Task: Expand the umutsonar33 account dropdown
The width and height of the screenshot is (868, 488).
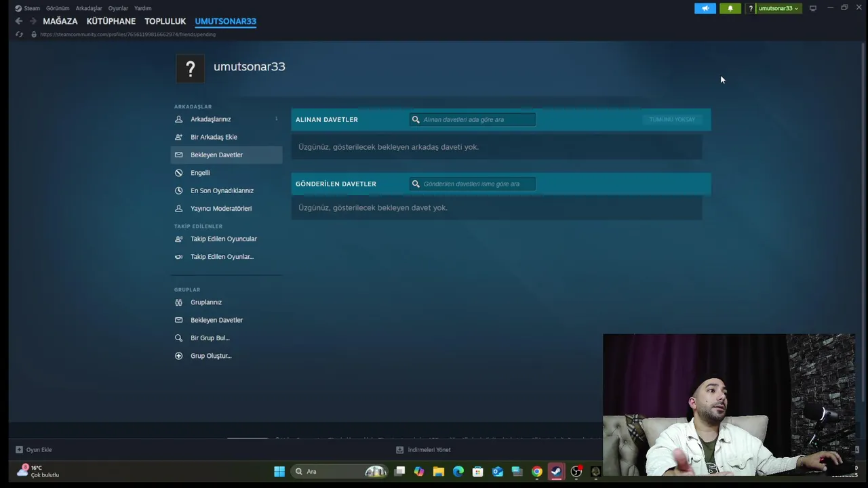Action: tap(778, 8)
